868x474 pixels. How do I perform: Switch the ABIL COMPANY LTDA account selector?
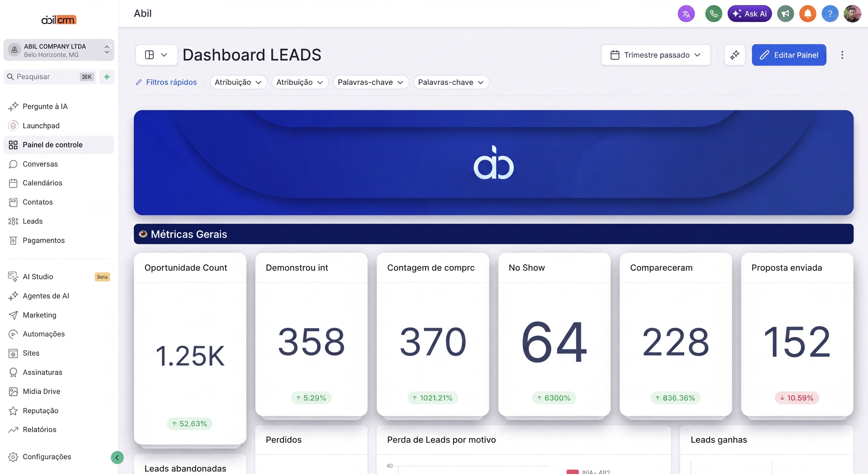(x=59, y=50)
